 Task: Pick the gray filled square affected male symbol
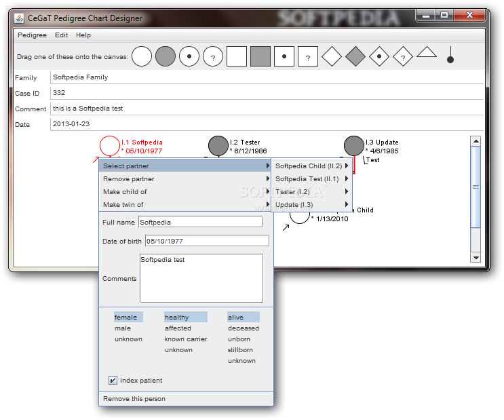click(x=260, y=56)
